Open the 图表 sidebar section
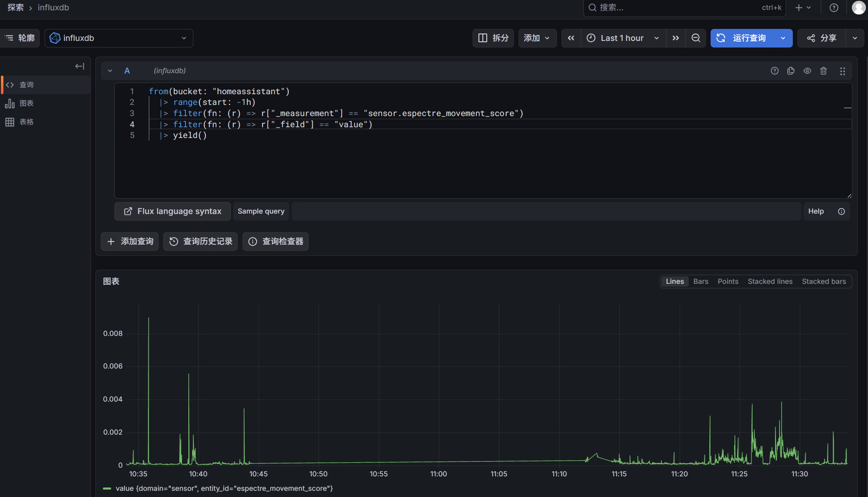 [x=26, y=103]
